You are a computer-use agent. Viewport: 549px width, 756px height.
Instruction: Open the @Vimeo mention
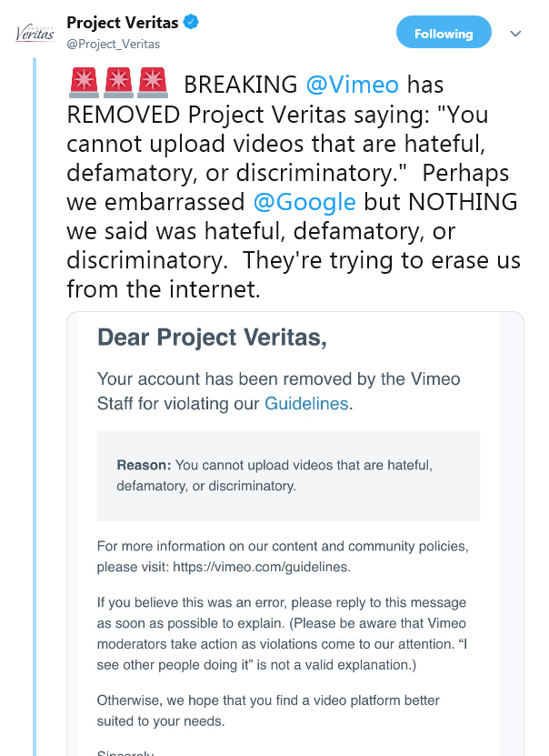coord(353,85)
